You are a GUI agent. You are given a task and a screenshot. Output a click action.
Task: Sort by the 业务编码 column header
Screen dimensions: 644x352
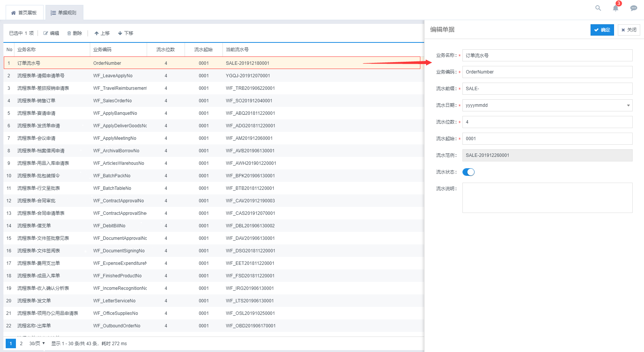(102, 50)
